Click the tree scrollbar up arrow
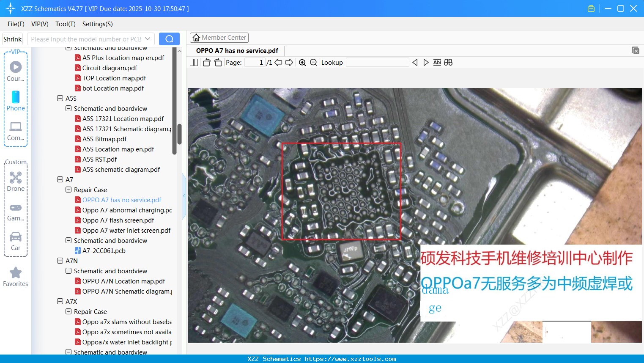This screenshot has width=644, height=363. [x=179, y=51]
